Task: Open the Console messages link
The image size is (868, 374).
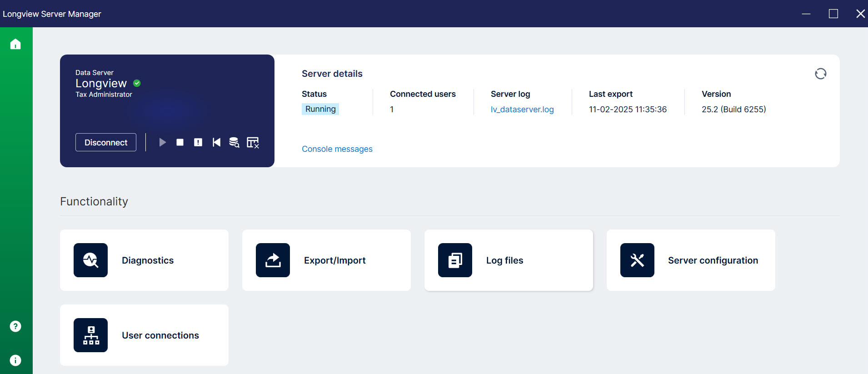Action: point(337,149)
